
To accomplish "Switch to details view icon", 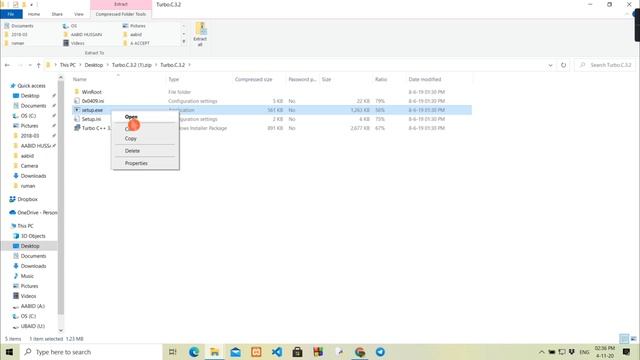I will 624,339.
